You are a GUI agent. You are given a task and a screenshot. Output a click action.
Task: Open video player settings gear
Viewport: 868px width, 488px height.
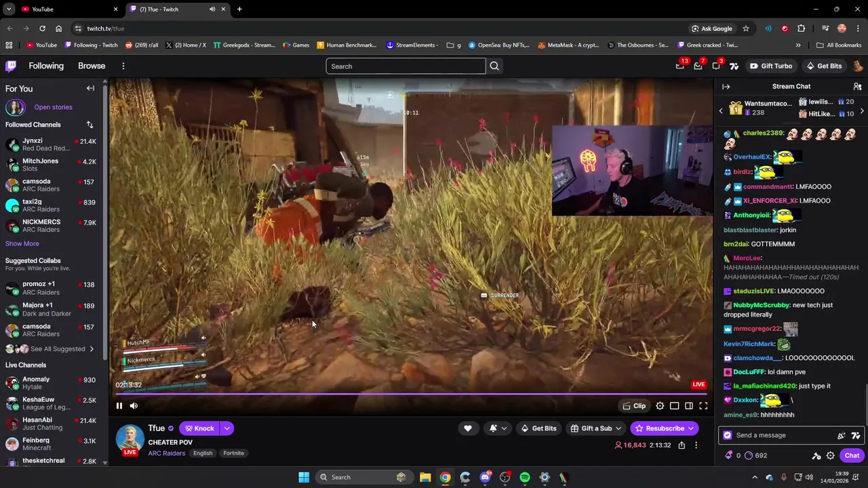pos(660,406)
